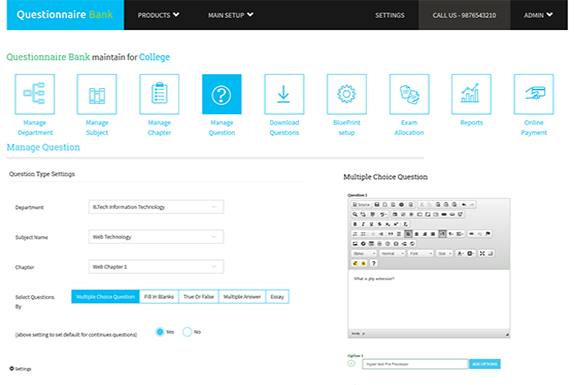Select Multiple Choice Question type
Viewport: 574px width, 385px height.
pos(105,296)
